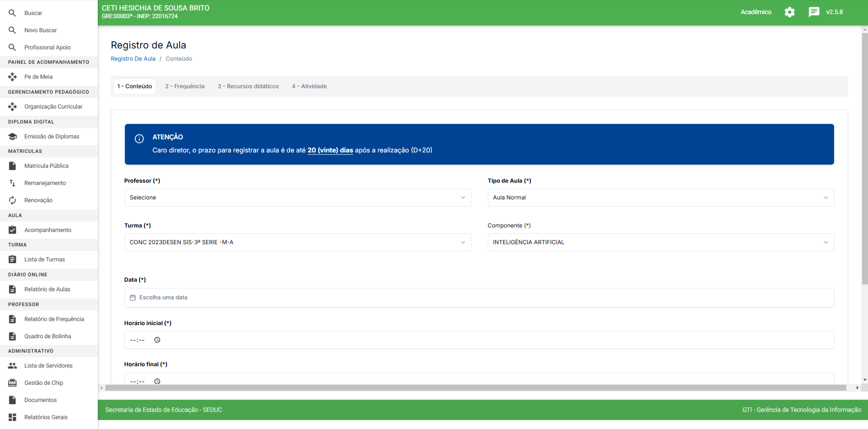Click the calendar icon in the Data field
This screenshot has width=868, height=429.
pos(133,297)
